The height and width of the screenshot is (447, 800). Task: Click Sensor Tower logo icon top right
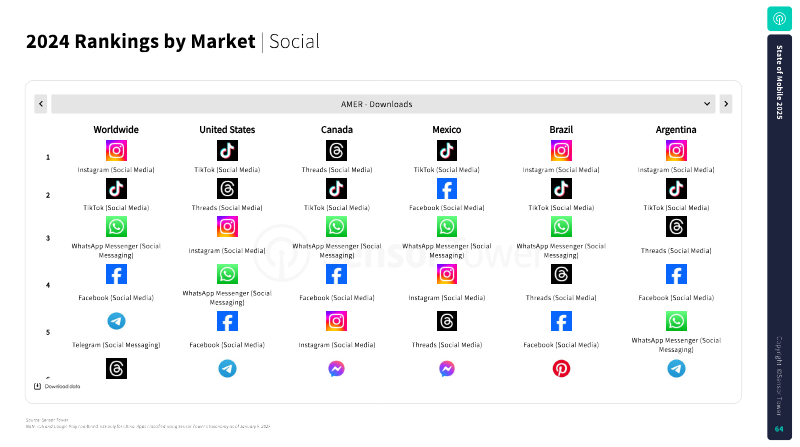click(779, 19)
